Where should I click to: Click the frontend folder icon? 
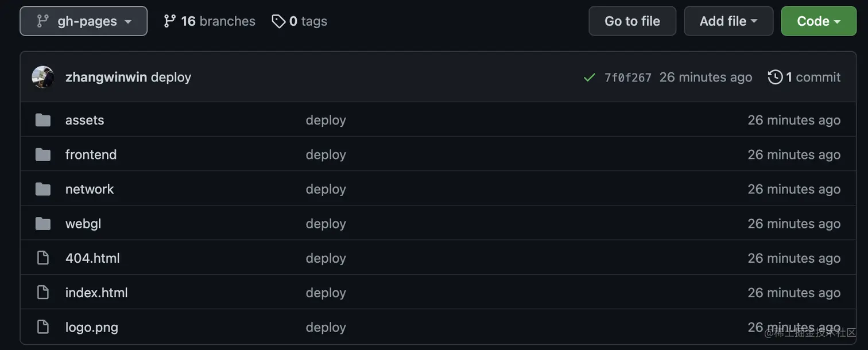[43, 154]
